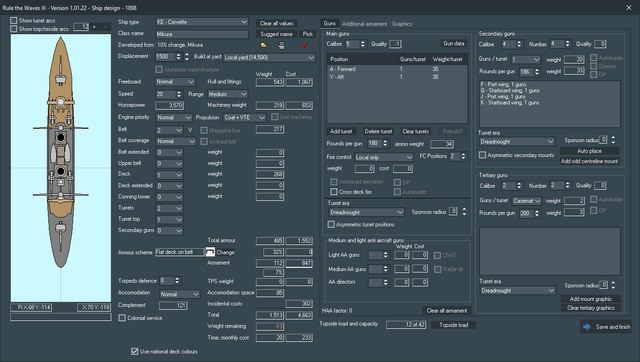Open the tertiary Guns / turret Casemat dropdown

tap(526, 201)
